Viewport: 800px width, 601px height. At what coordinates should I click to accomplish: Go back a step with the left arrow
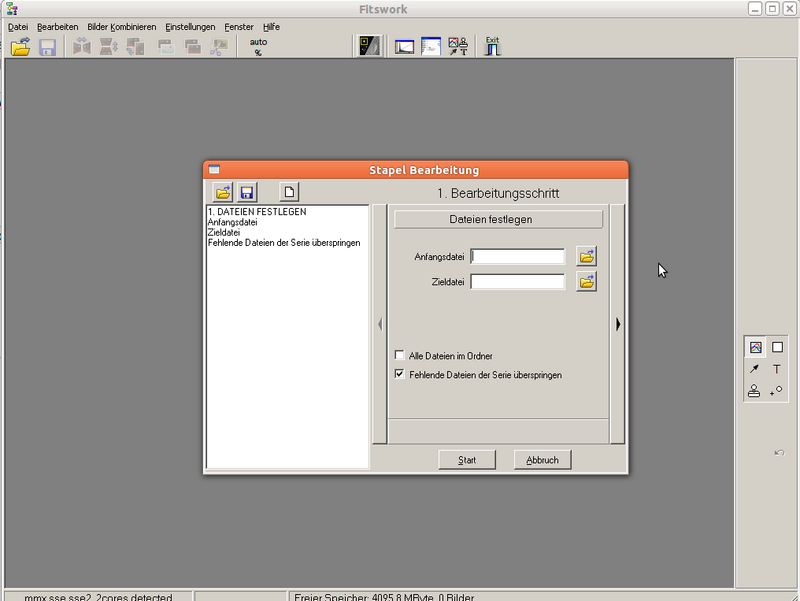[380, 324]
